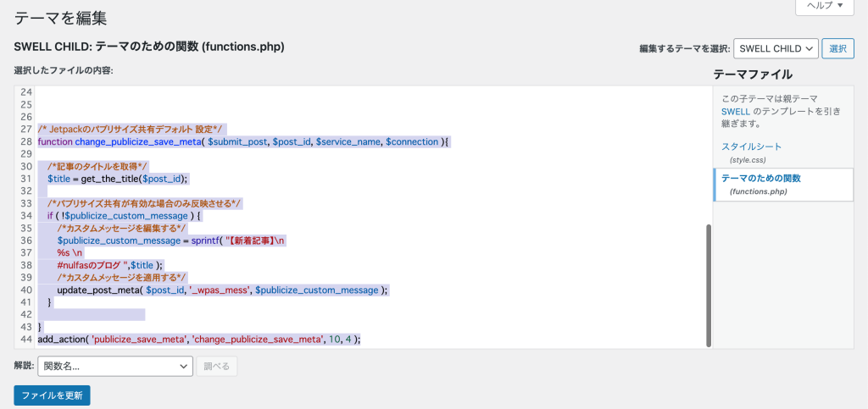Click the カスタムメッセージを適用する comment line

(122, 277)
